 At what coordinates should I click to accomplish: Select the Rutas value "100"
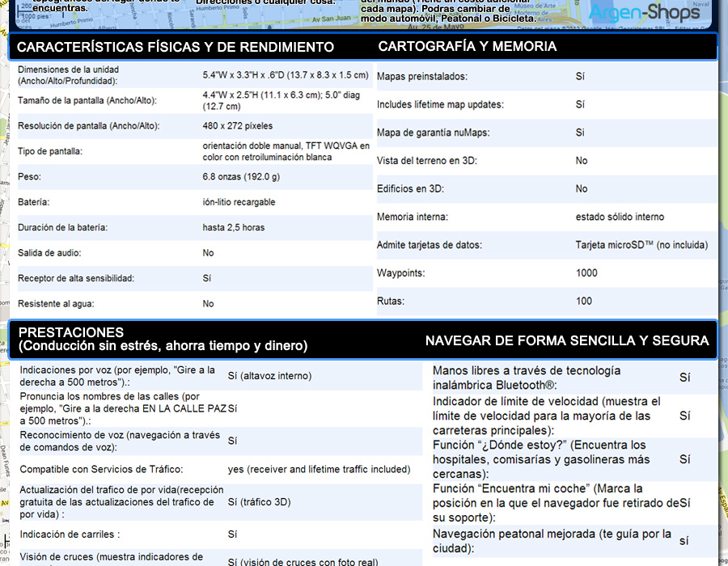click(x=583, y=301)
